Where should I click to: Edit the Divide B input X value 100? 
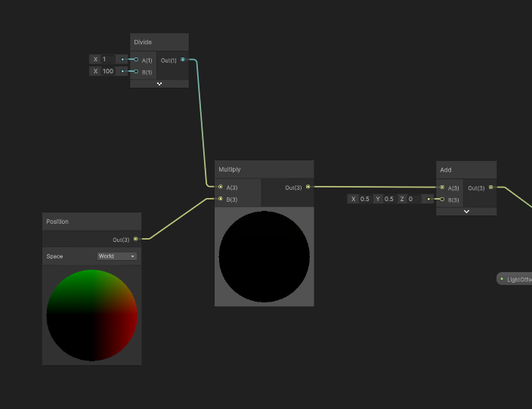click(x=109, y=71)
